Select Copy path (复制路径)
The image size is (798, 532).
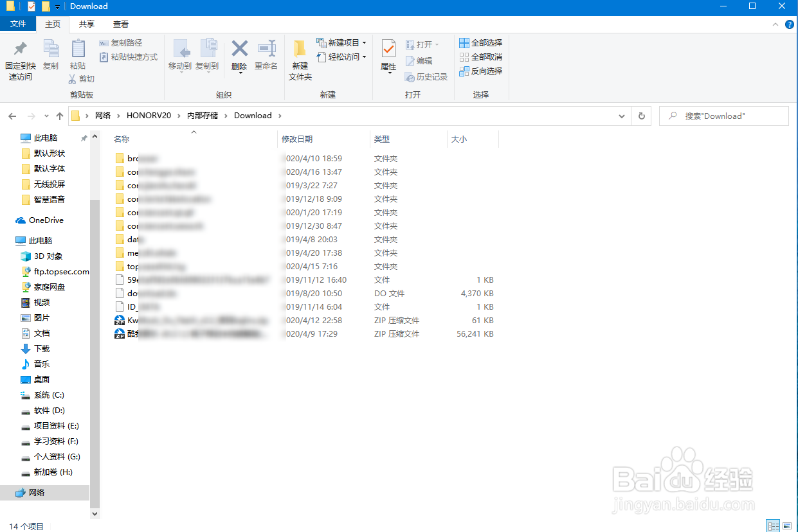coord(121,43)
